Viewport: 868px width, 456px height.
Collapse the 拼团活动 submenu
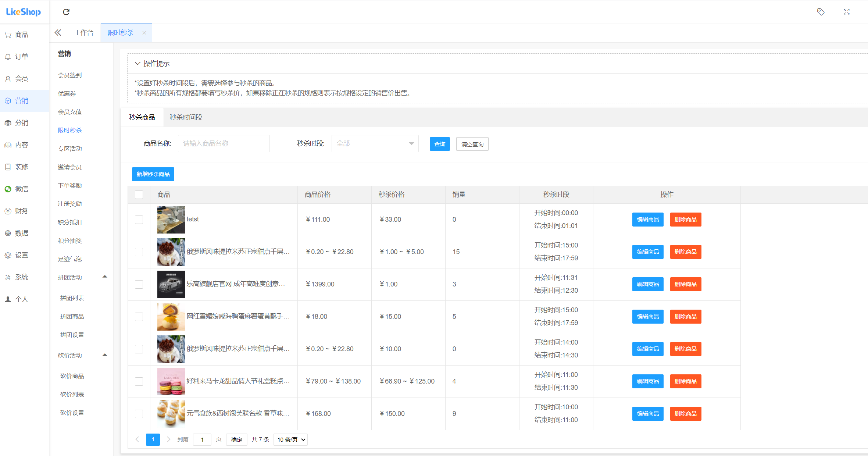click(x=105, y=277)
